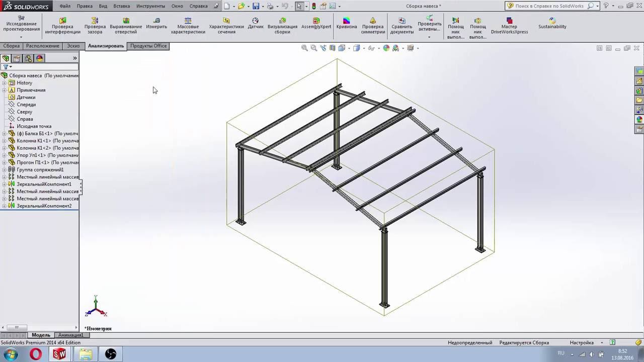Open the Анимация1 motion study tab

[70, 335]
